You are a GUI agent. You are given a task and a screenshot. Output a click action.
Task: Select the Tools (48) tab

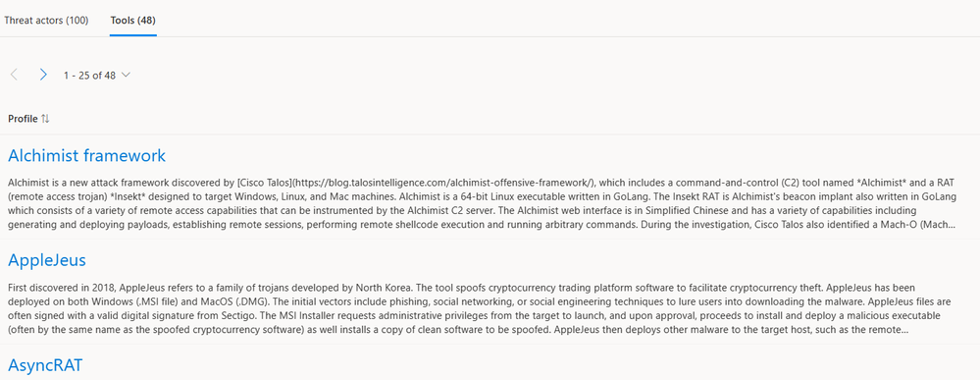(133, 20)
